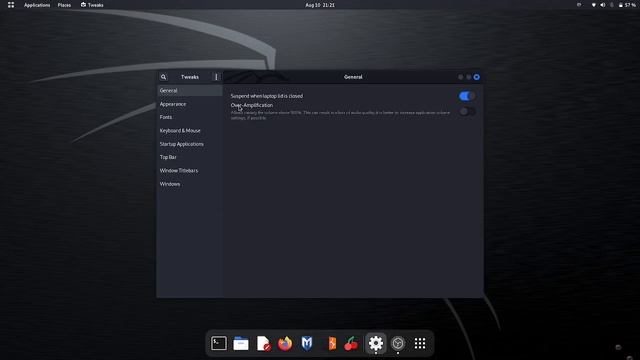Viewport: 640px width, 360px height.
Task: Open the Files manager in the dock
Action: point(241,343)
